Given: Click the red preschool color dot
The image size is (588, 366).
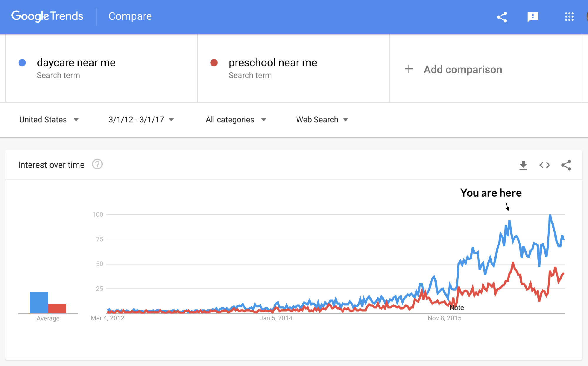Looking at the screenshot, I should (214, 63).
